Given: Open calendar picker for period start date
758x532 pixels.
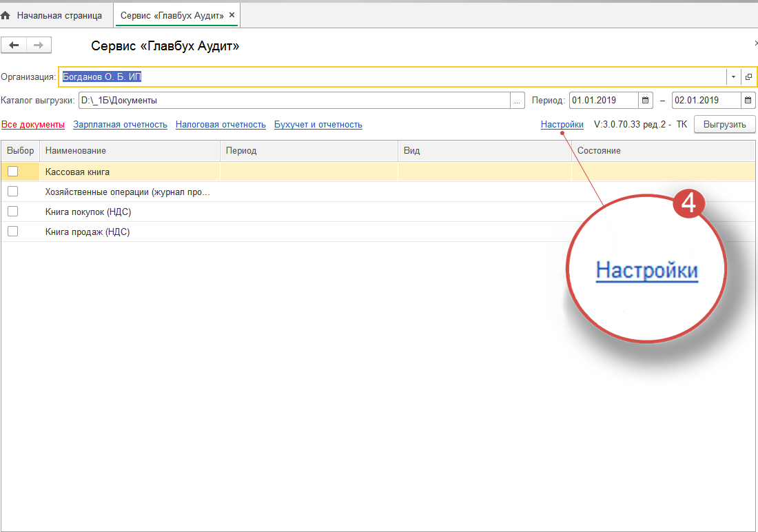Looking at the screenshot, I should point(646,101).
